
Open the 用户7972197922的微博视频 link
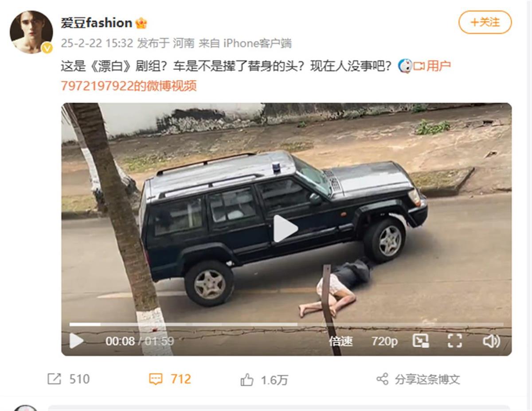(x=256, y=76)
